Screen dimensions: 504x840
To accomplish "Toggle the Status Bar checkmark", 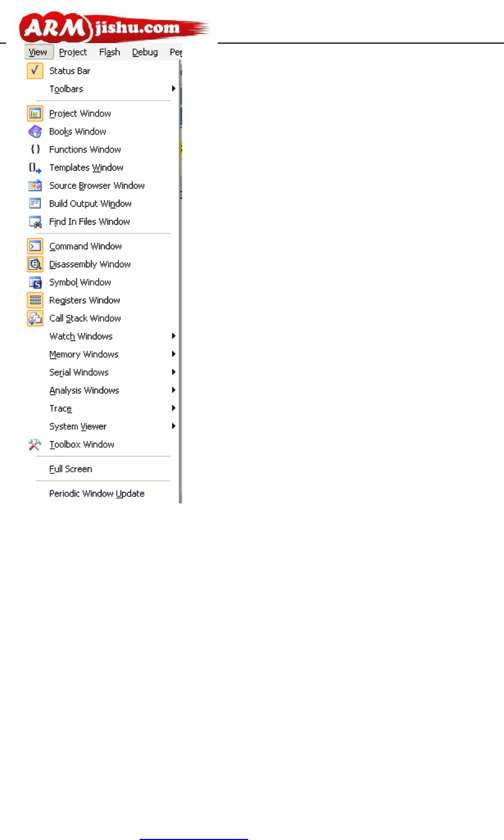I will 35,71.
